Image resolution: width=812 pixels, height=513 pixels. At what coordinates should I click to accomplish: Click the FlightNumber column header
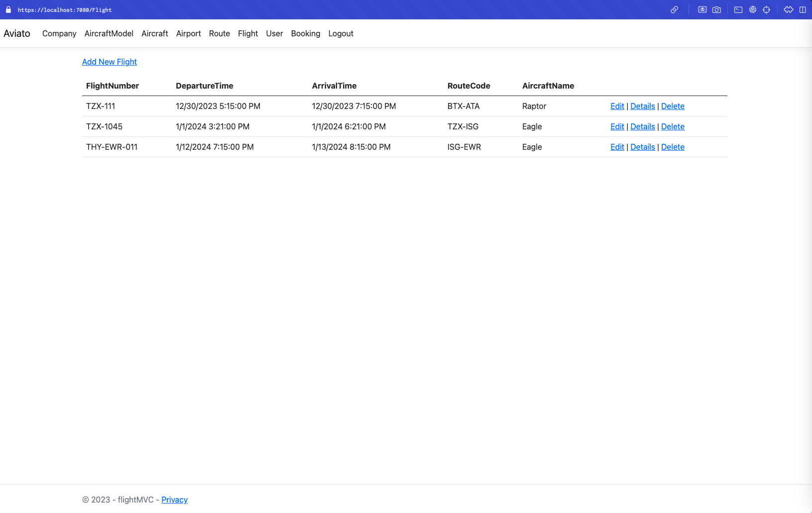tap(113, 86)
